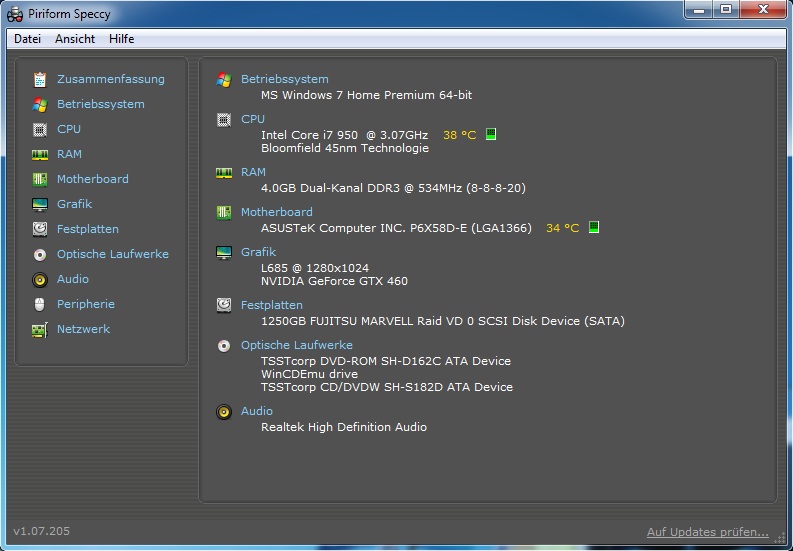Screen dimensions: 793x551
Task: Open the Hilfe menu
Action: 122,39
